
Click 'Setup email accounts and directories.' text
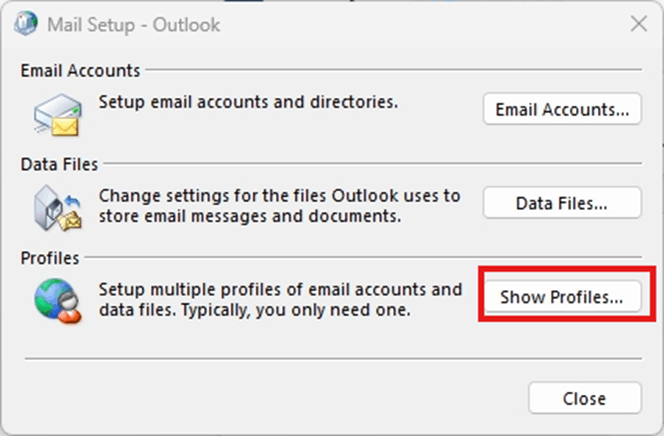click(x=248, y=102)
